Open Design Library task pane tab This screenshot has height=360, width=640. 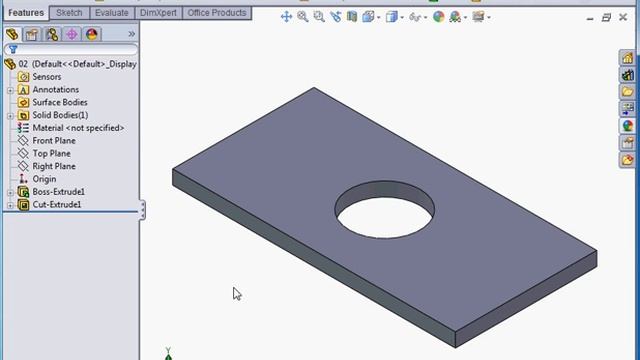pos(627,75)
